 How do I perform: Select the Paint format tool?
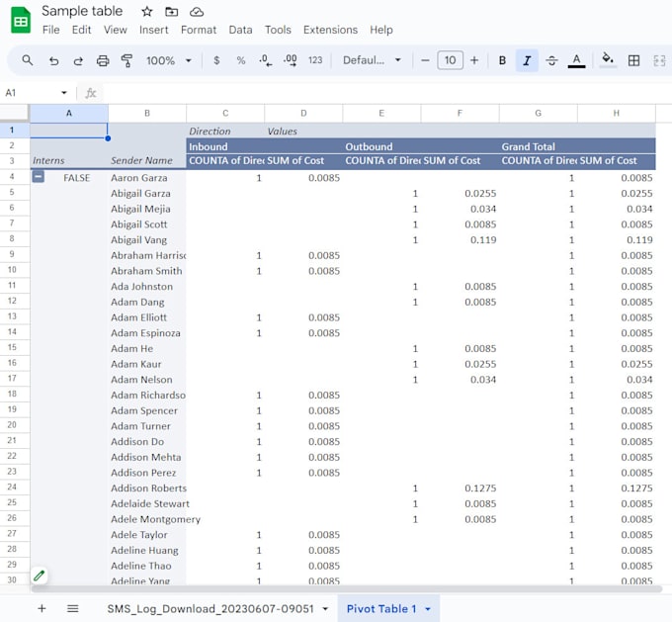[x=126, y=60]
